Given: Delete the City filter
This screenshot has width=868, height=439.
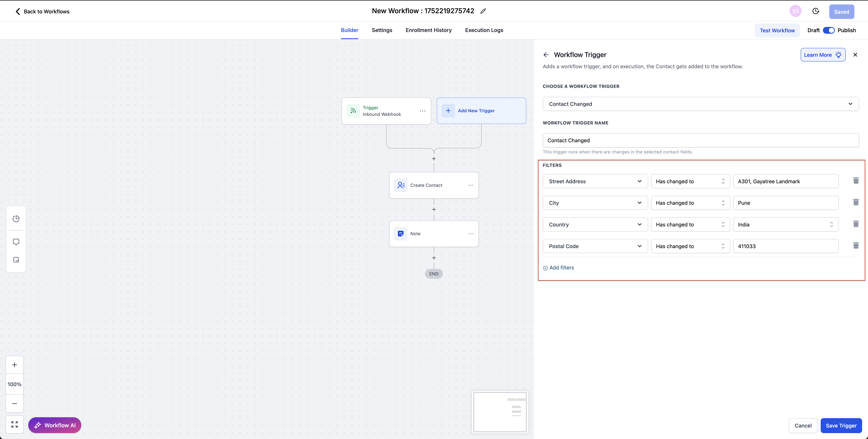Looking at the screenshot, I should click(855, 202).
